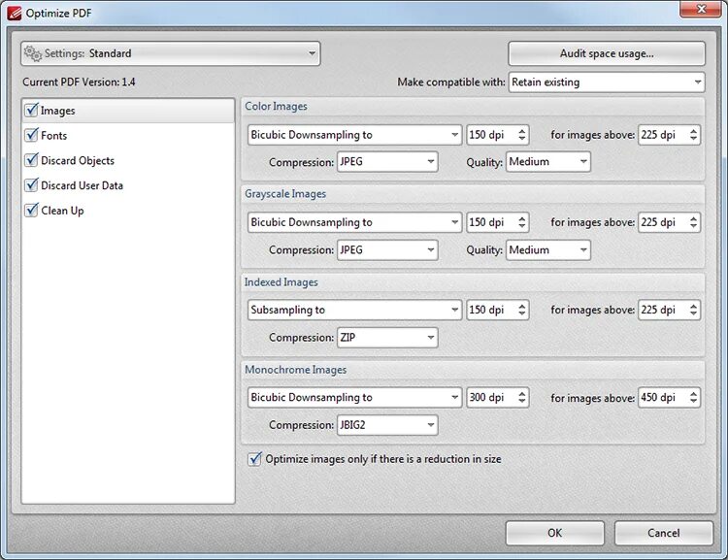Select Clean Up category label
The height and width of the screenshot is (560, 728).
(x=63, y=211)
